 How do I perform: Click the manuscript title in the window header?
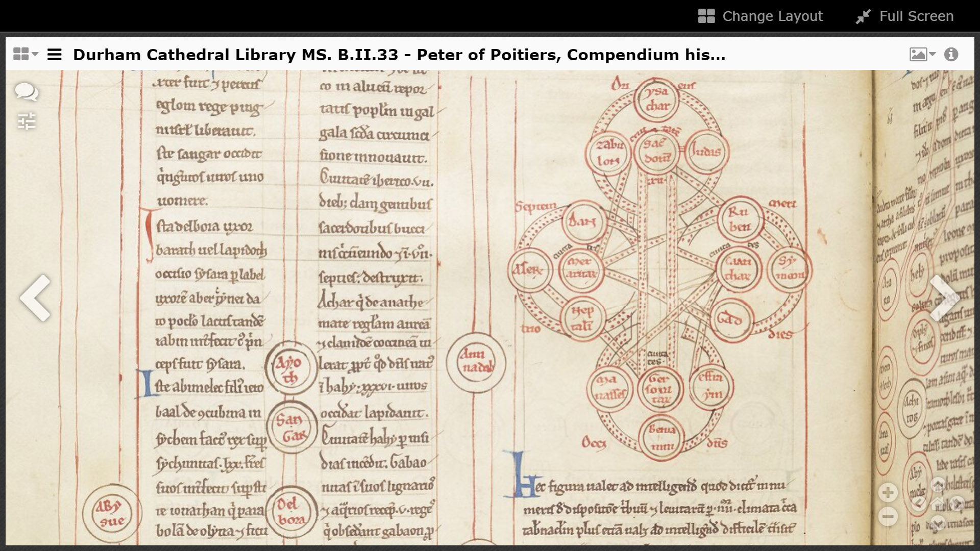point(399,55)
